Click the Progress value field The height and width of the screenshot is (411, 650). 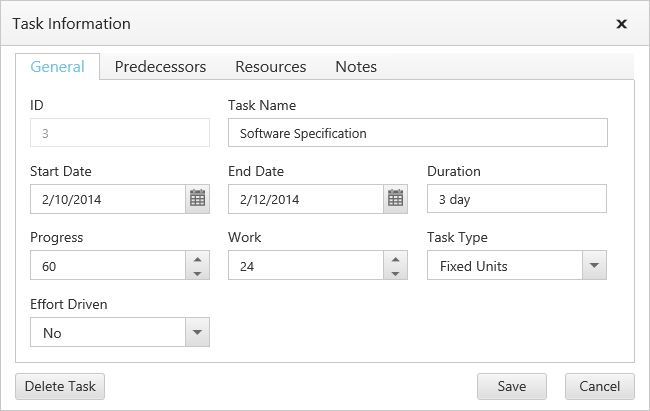pos(107,266)
